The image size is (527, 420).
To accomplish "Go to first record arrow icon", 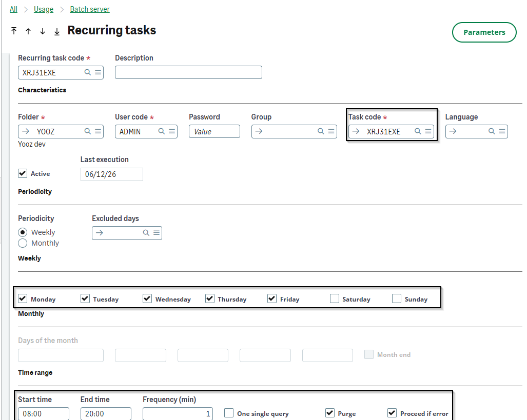I will tap(14, 31).
